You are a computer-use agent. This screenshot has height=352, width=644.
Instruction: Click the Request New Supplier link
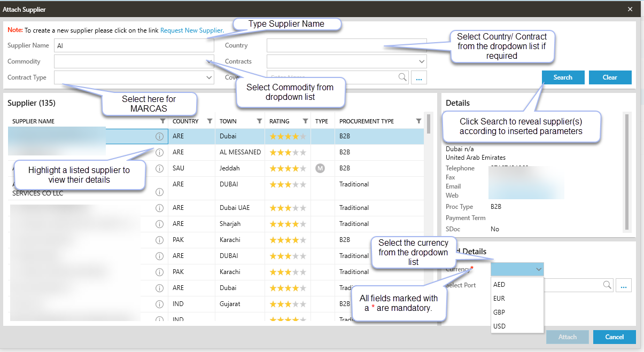[192, 30]
